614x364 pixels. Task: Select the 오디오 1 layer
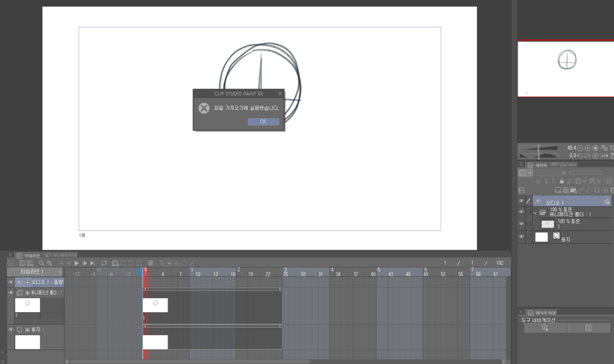(572, 202)
